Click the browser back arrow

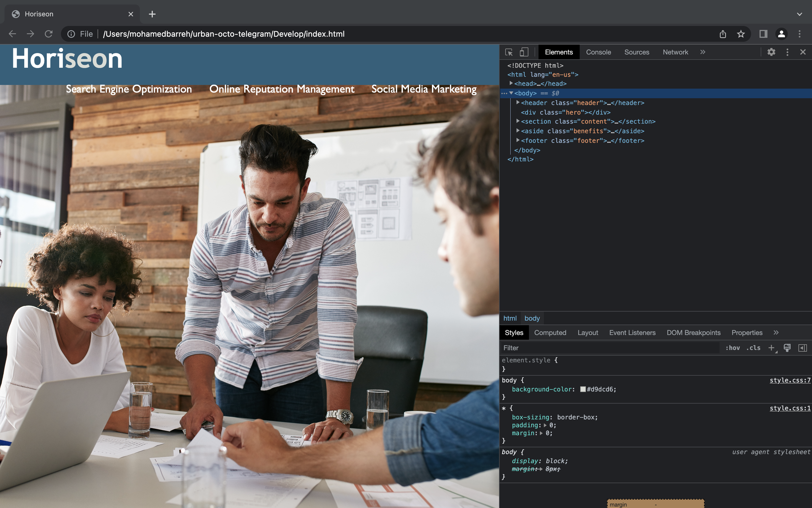click(x=12, y=34)
